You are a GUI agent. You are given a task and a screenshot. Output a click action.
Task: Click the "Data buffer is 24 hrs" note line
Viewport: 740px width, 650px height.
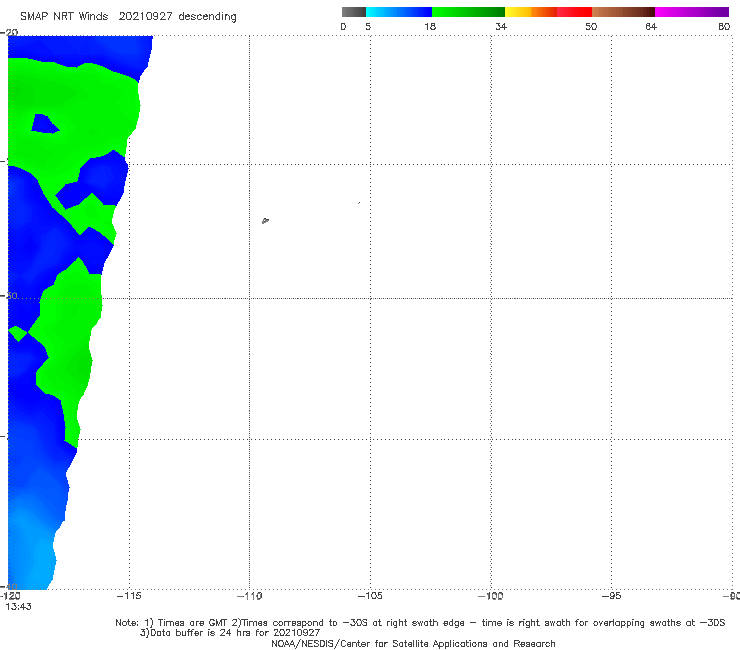coord(230,633)
